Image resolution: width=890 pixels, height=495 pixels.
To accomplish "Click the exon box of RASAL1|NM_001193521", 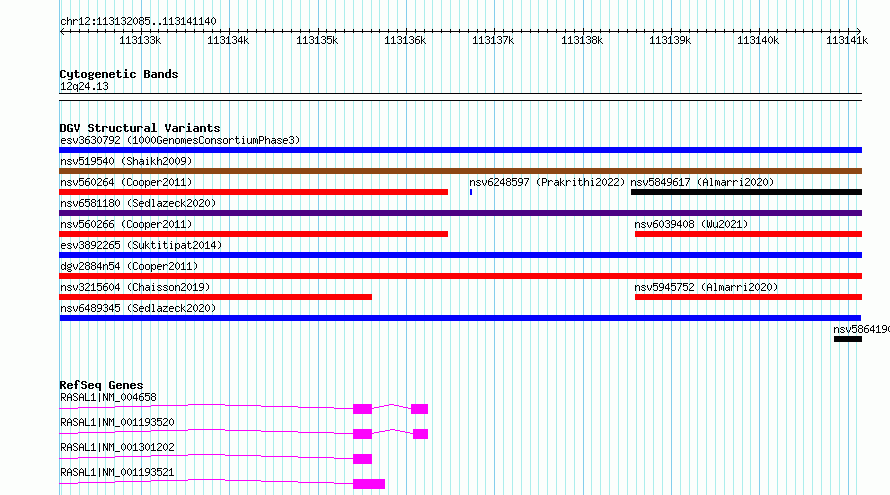I will (369, 484).
